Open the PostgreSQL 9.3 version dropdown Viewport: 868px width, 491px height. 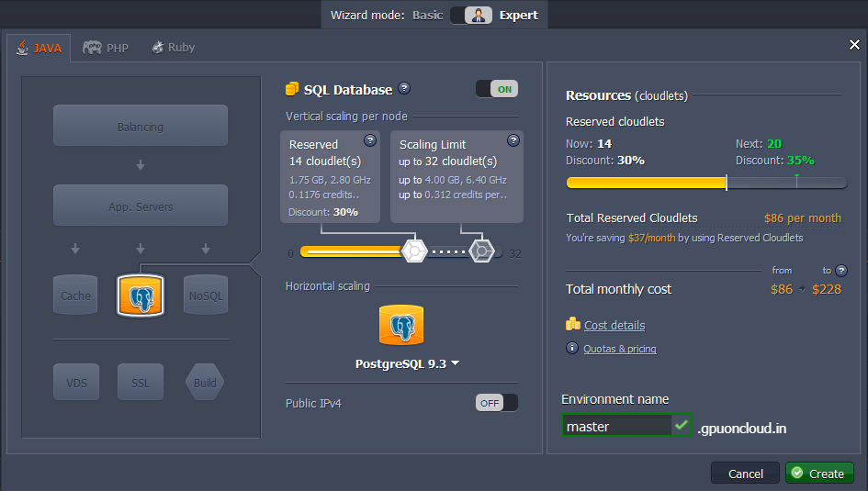[x=407, y=363]
